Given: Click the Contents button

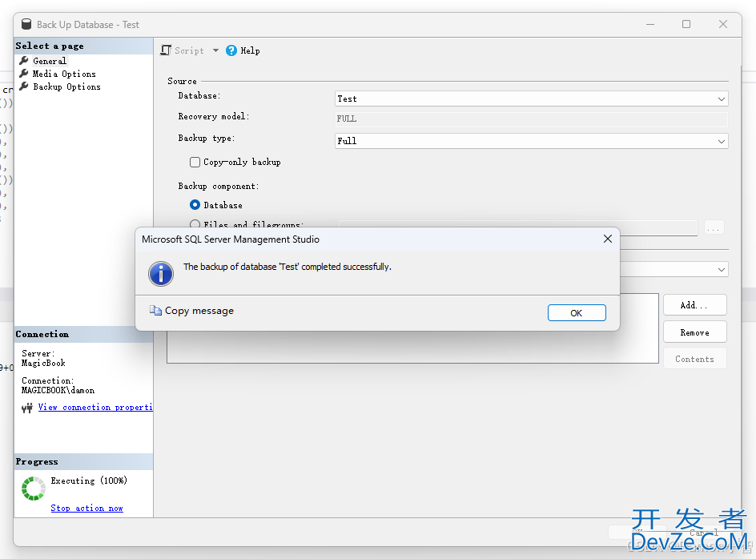Looking at the screenshot, I should point(695,359).
